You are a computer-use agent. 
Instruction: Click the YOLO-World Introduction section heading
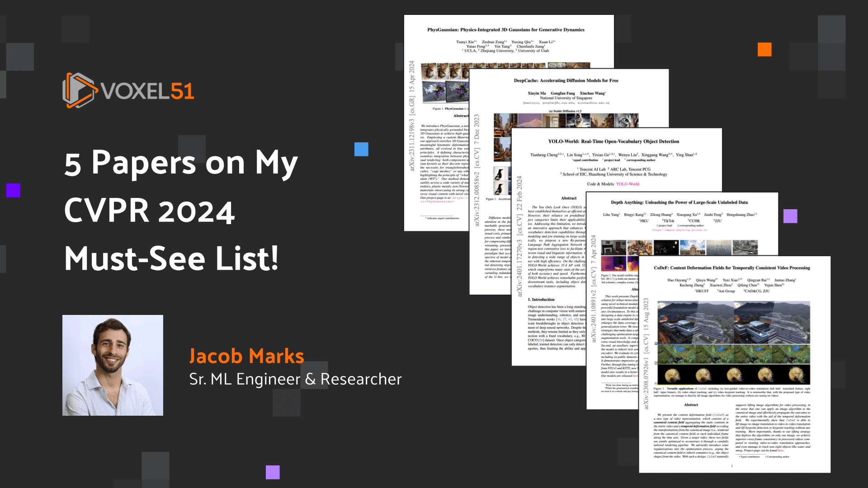[x=541, y=300]
